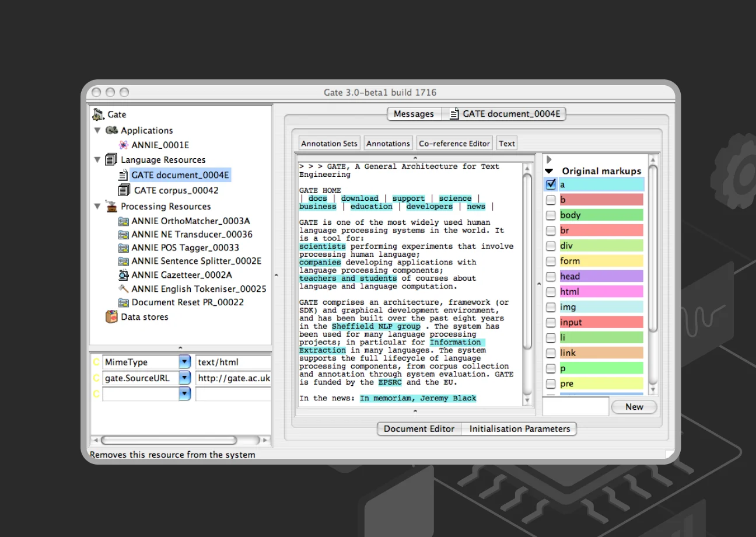This screenshot has width=756, height=537.
Task: Click the ANNIE Sentence Splitter_0002E icon
Action: (123, 261)
